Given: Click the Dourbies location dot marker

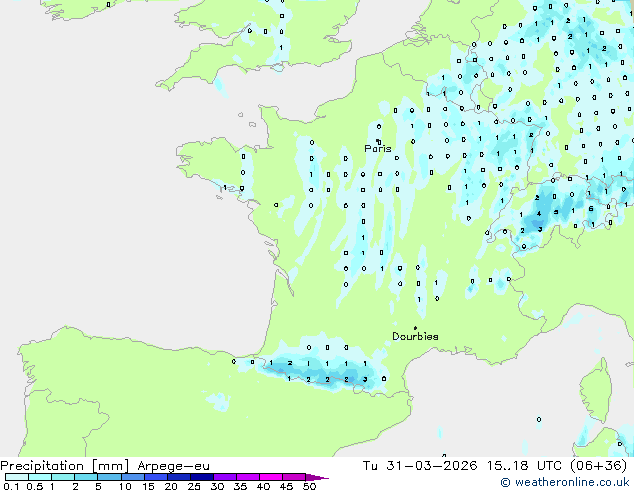Looking at the screenshot, I should [x=415, y=328].
